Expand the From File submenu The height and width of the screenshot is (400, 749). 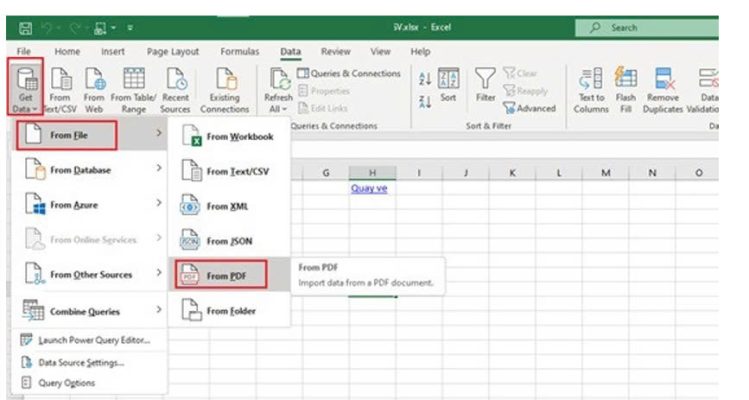point(90,135)
